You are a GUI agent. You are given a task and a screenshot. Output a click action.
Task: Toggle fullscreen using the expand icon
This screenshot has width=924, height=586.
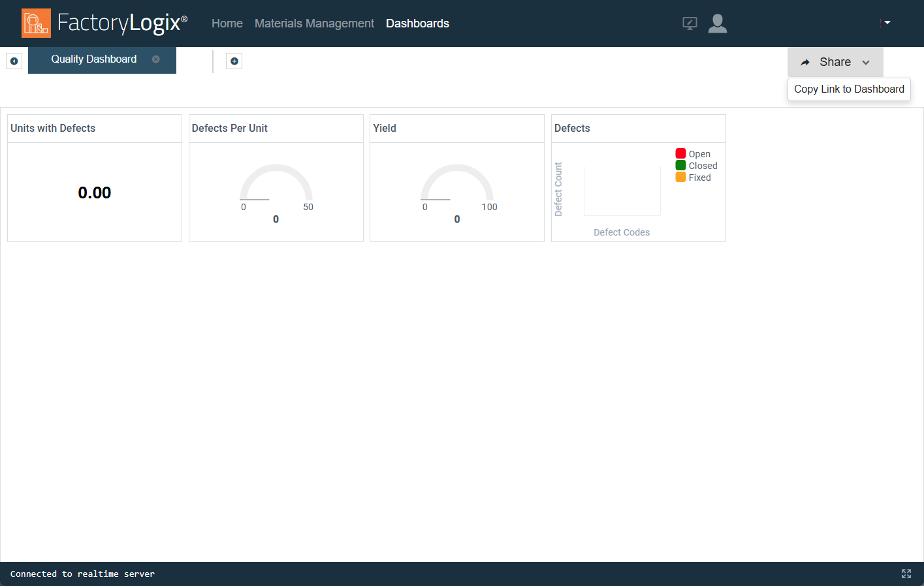point(906,574)
